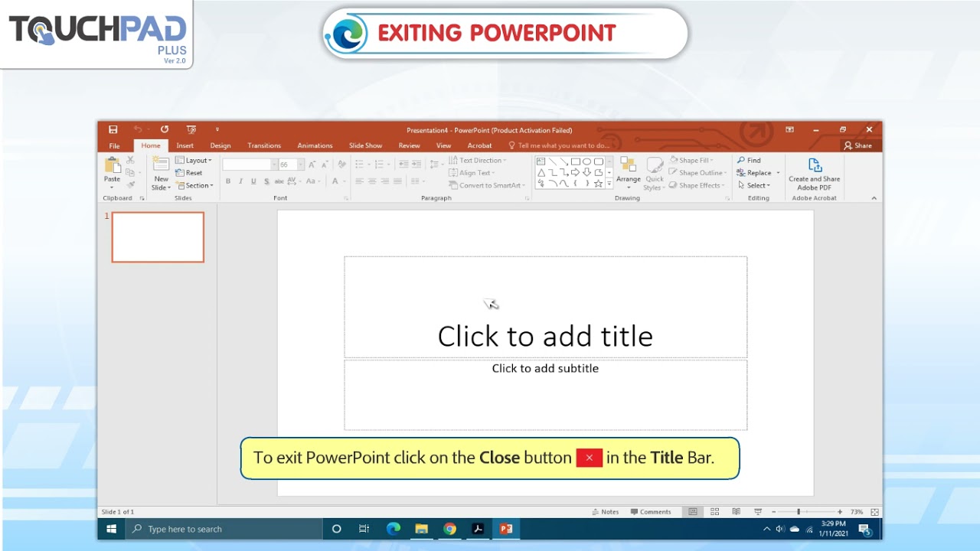This screenshot has width=980, height=551.
Task: Open the File tab
Action: 114,145
